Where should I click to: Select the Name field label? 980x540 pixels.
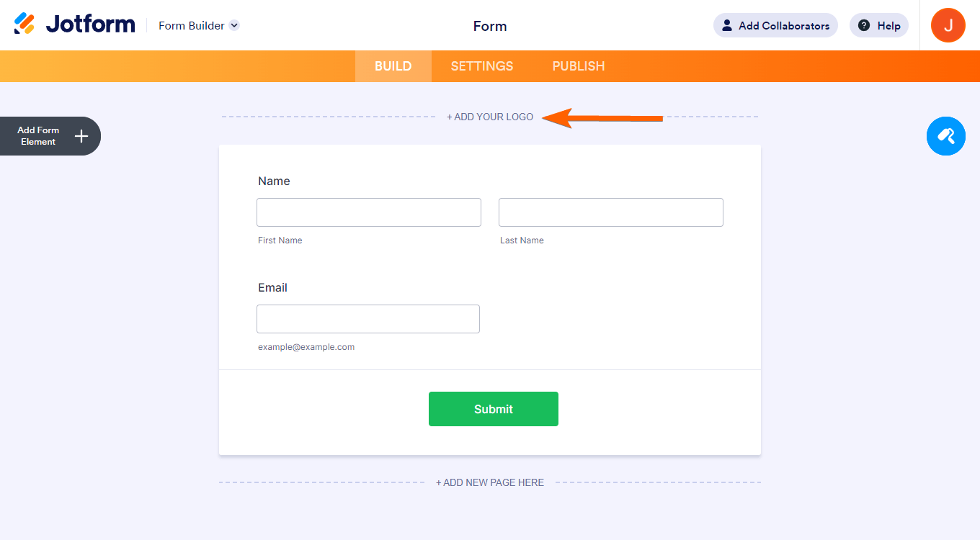[274, 181]
